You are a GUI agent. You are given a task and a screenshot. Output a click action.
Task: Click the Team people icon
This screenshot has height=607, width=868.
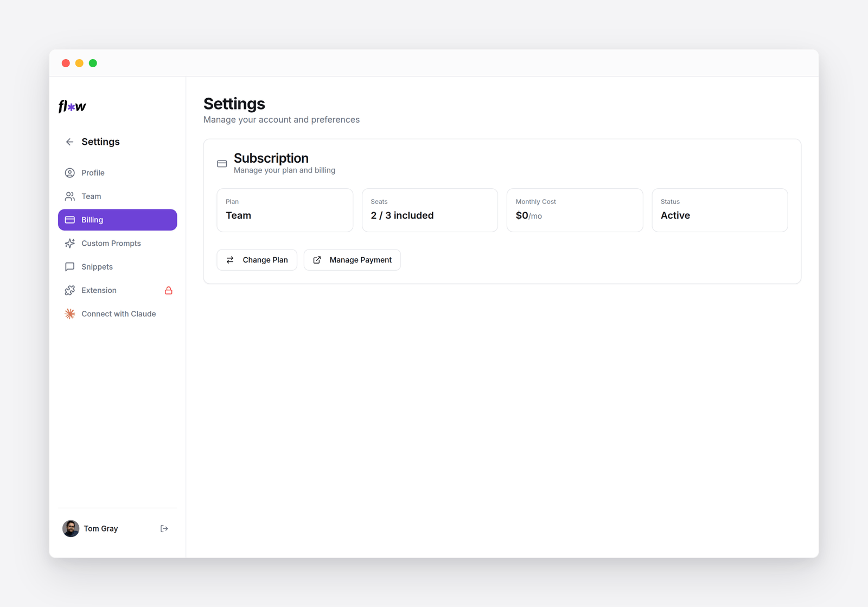(x=70, y=196)
